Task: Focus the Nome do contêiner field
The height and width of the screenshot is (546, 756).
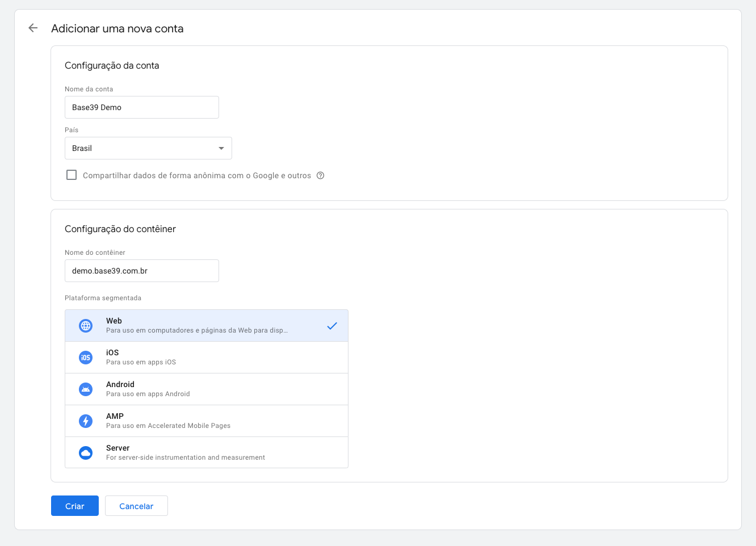Action: pos(142,271)
